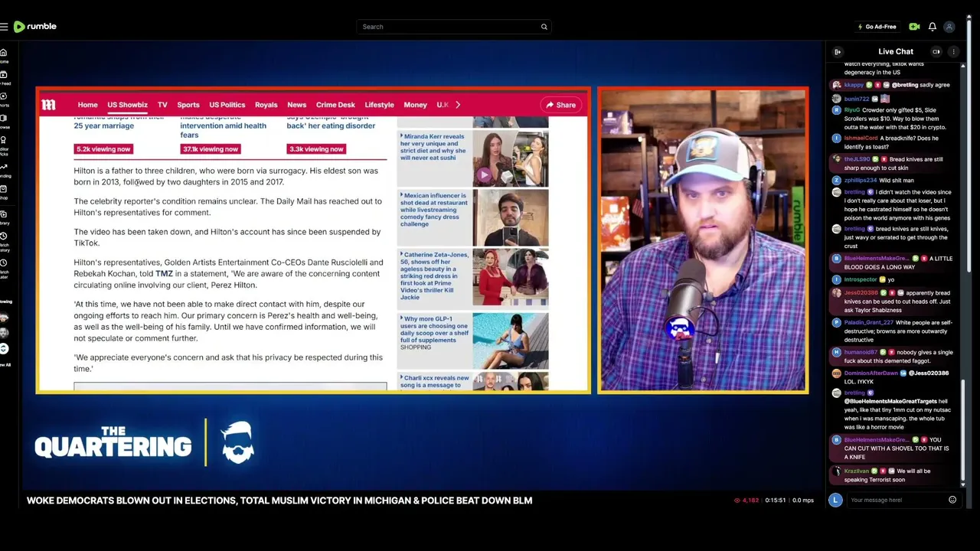
Task: Click the viewer count eye icon
Action: click(x=737, y=500)
